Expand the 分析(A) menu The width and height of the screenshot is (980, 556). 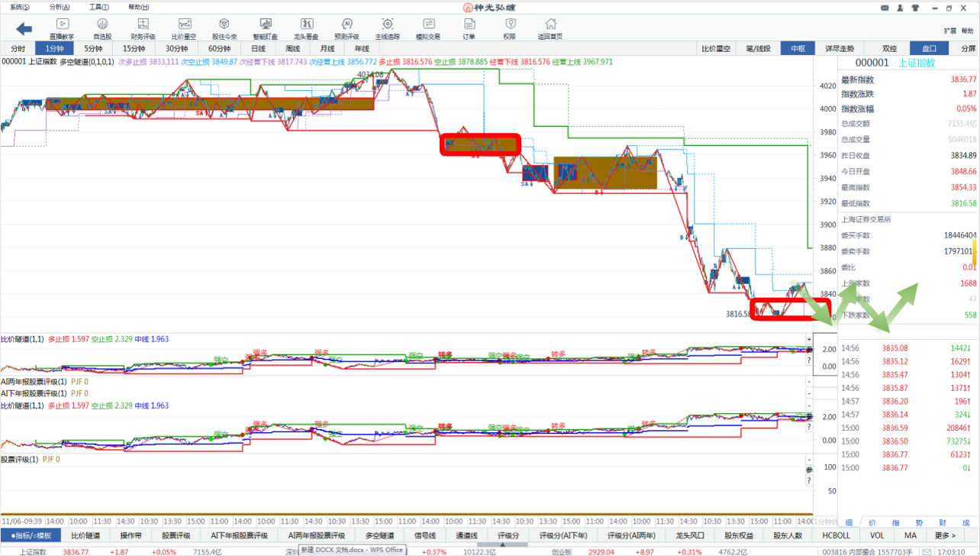[x=60, y=7]
